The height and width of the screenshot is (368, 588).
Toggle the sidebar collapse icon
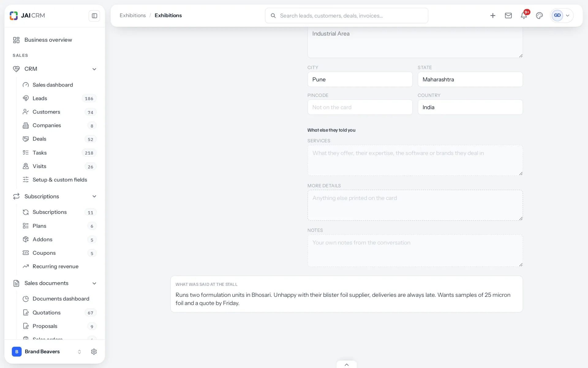click(94, 16)
